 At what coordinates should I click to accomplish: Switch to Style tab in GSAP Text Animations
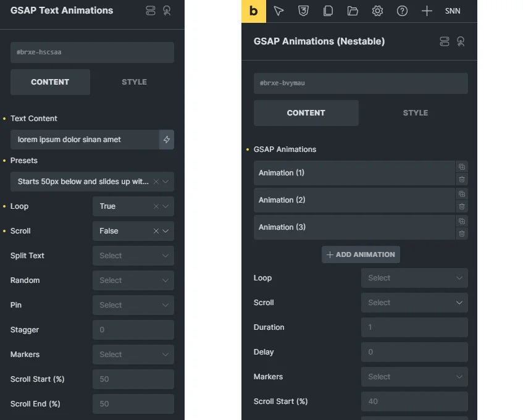tap(134, 82)
